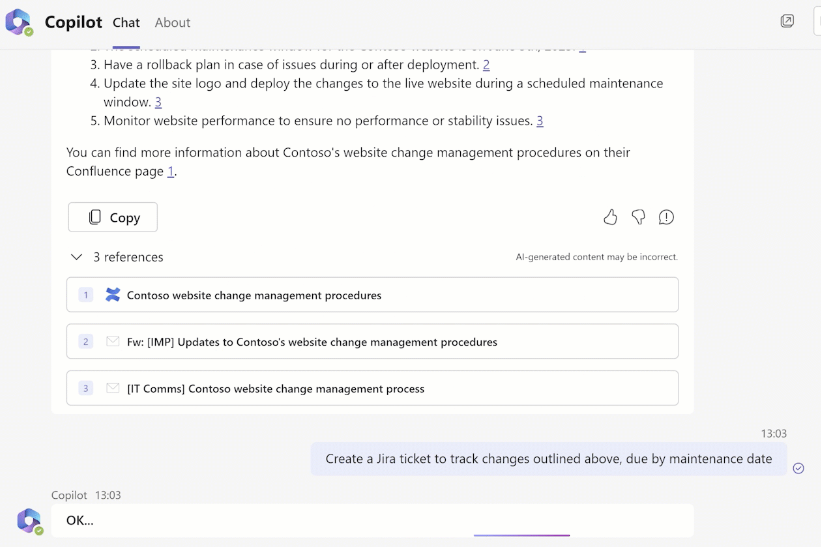The width and height of the screenshot is (821, 547).
Task: Click the Confluence icon in reference 1
Action: [x=113, y=295]
